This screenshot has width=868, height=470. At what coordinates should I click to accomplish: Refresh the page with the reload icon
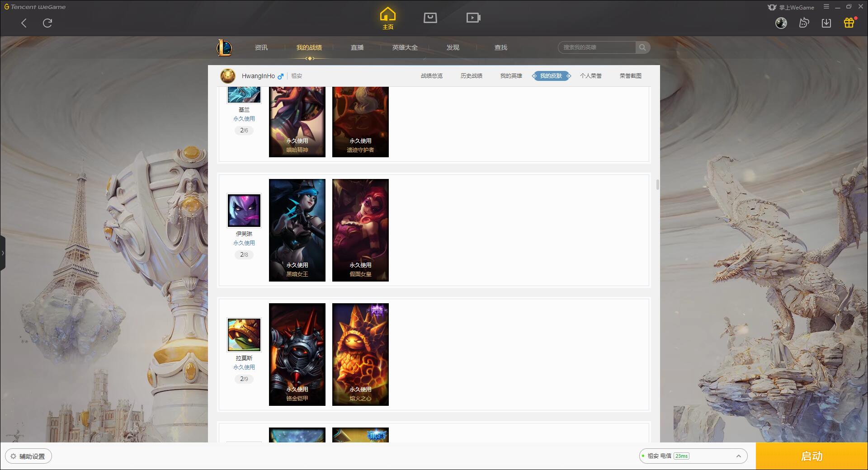47,23
